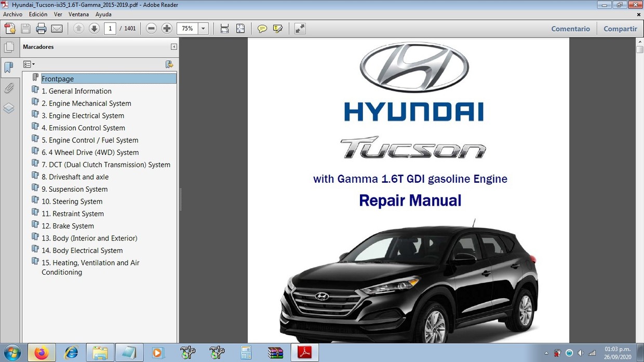Collapse the Marcadores panel

(x=173, y=47)
